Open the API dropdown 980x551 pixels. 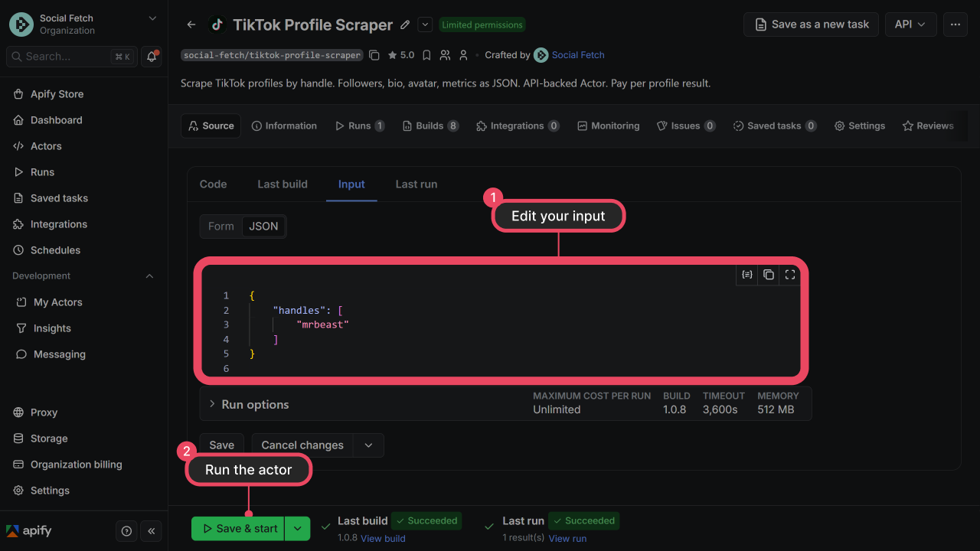pos(911,24)
